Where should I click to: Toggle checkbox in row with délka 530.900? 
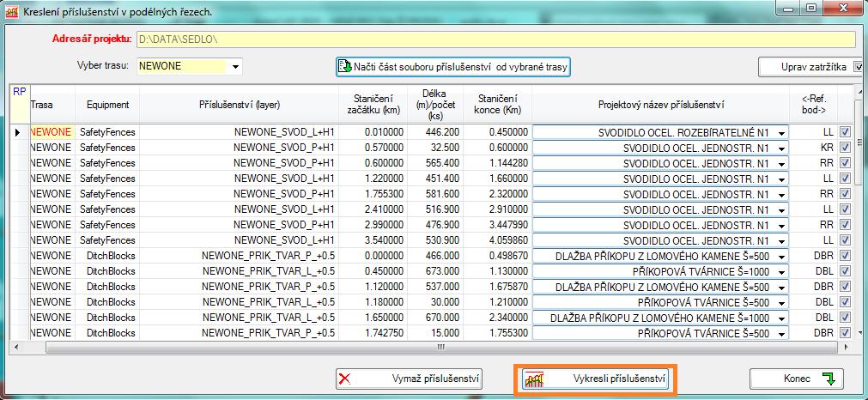845,240
